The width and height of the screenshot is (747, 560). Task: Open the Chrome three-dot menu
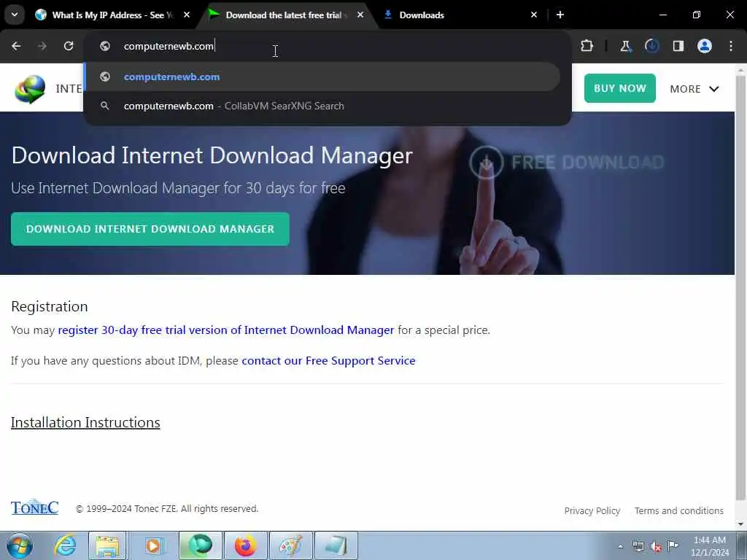[x=731, y=46]
